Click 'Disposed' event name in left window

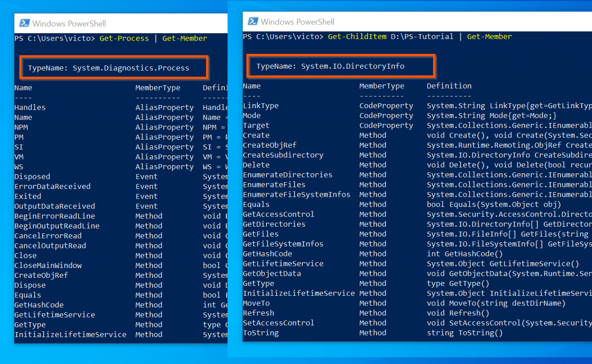click(x=32, y=177)
